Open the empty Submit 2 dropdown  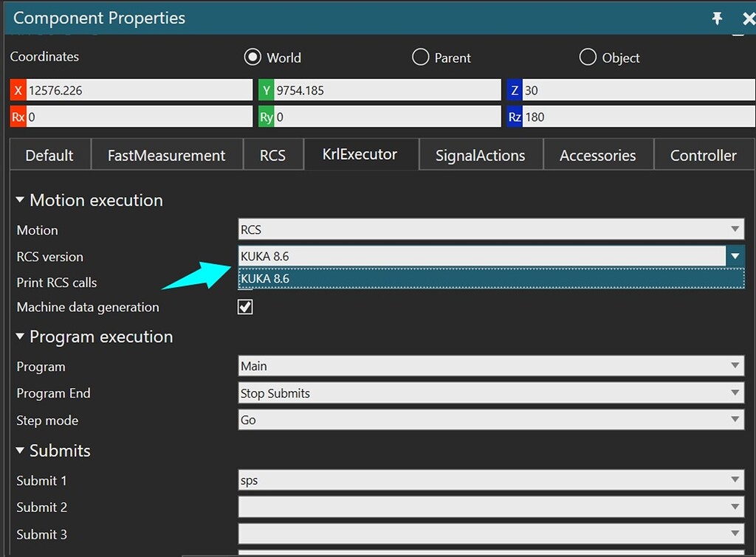click(735, 507)
